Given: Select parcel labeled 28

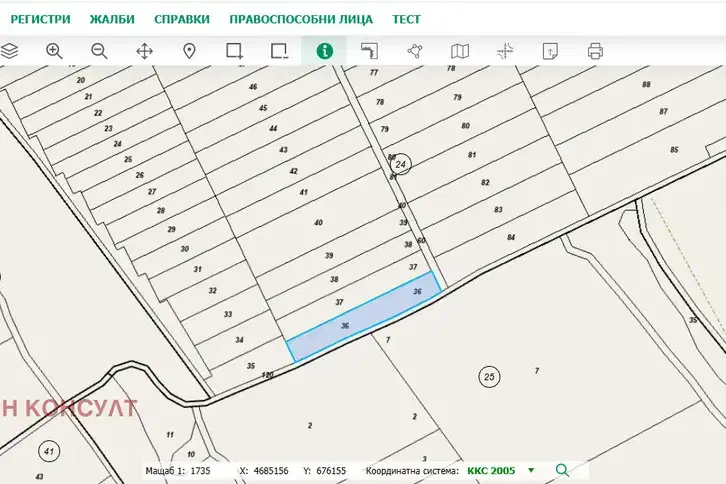Looking at the screenshot, I should [x=161, y=211].
